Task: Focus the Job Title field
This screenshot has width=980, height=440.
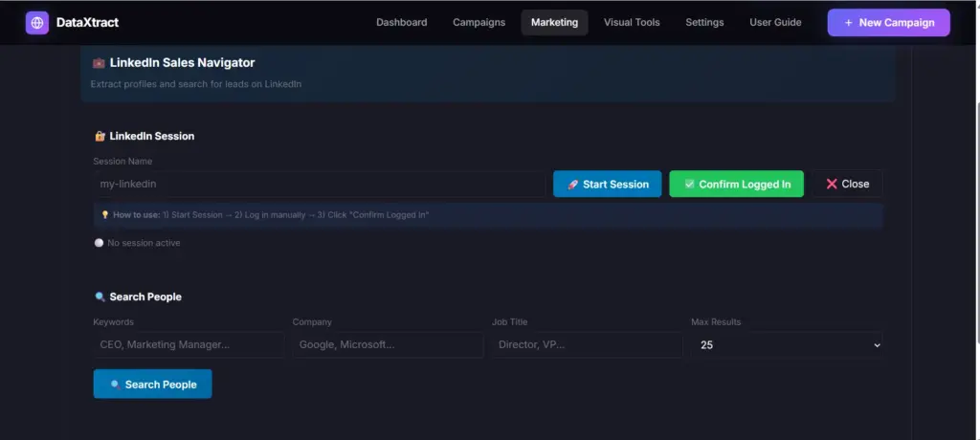Action: 587,345
